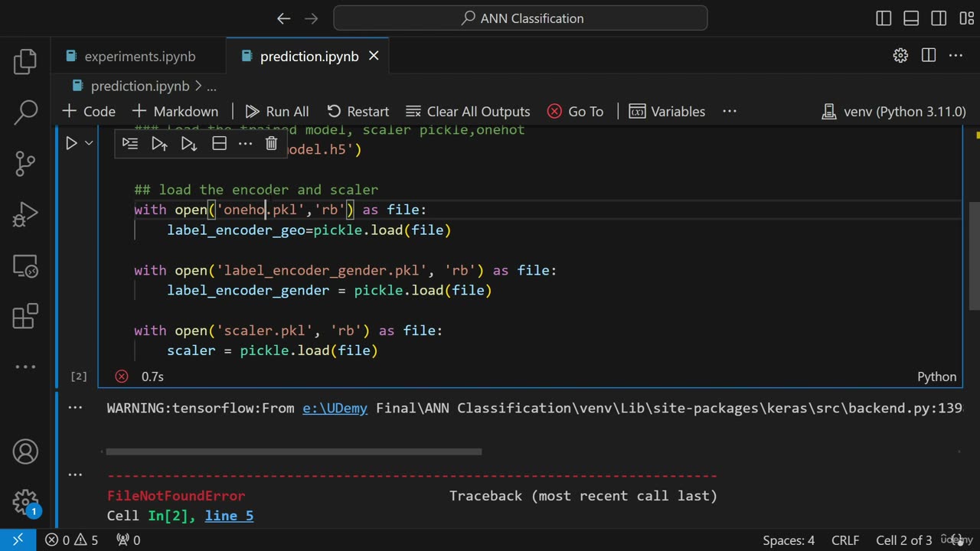Show errors and warnings from the status bar
The width and height of the screenshot is (980, 551).
(x=71, y=540)
